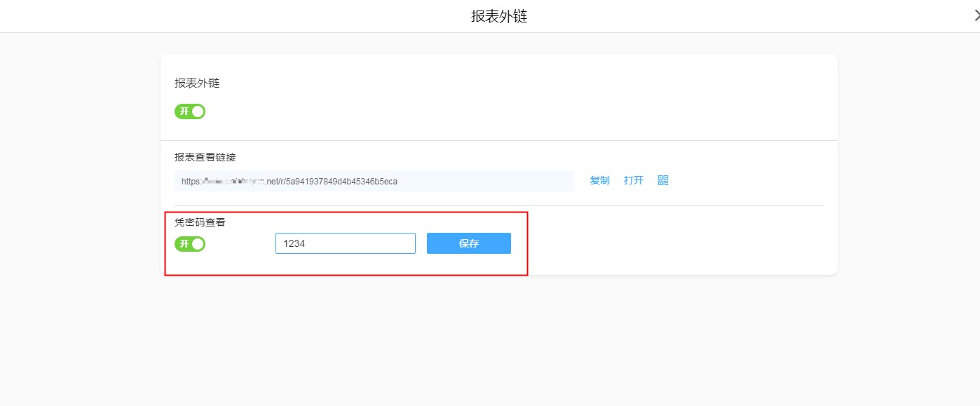Click the white knob on the 报表外链 switch
Viewport: 980px width, 406px height.
click(x=198, y=111)
